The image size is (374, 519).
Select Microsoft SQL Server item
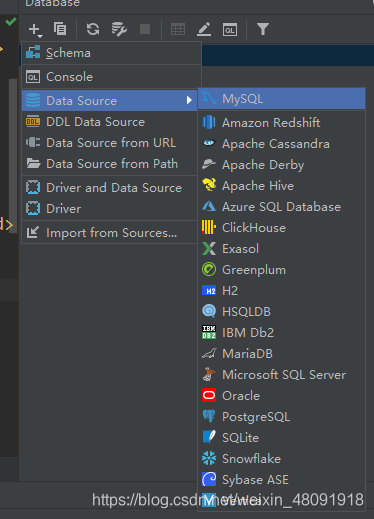tap(282, 375)
